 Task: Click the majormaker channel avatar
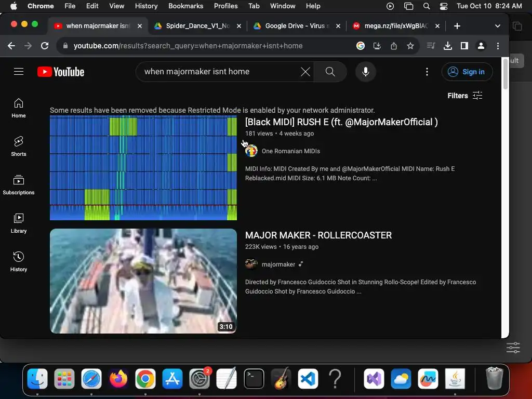point(251,264)
